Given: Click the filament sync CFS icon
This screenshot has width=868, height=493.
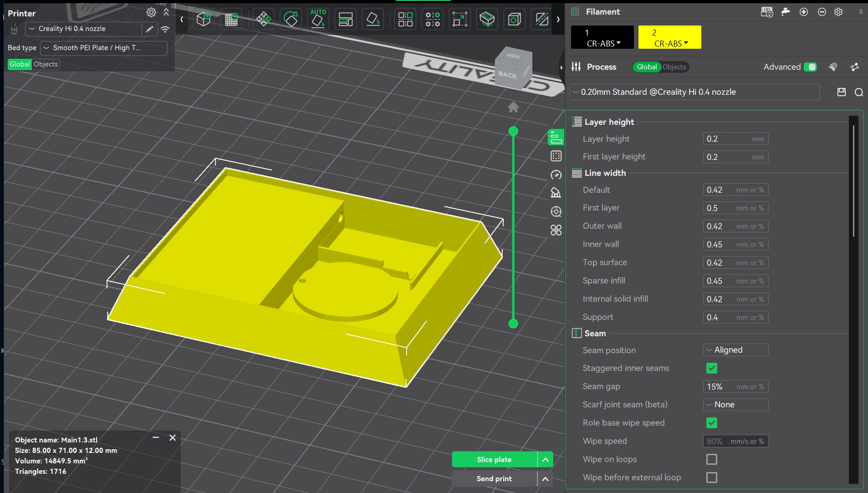Looking at the screenshot, I should 767,12.
